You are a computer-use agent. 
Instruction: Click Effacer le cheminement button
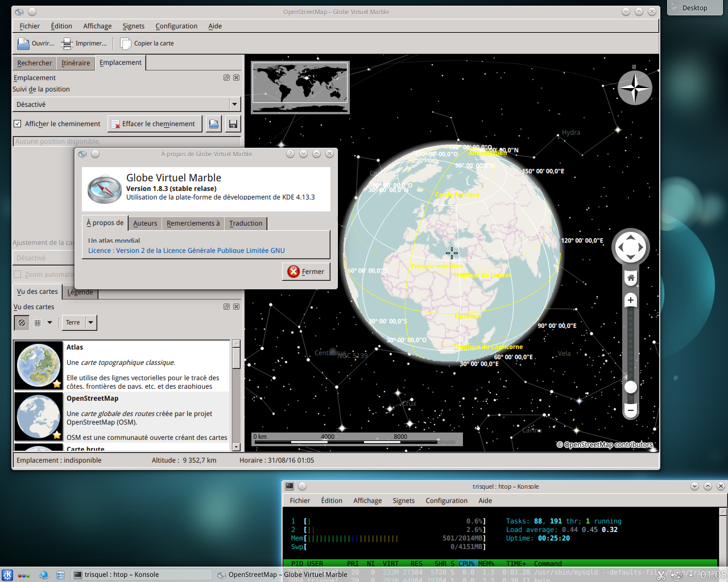(x=155, y=124)
